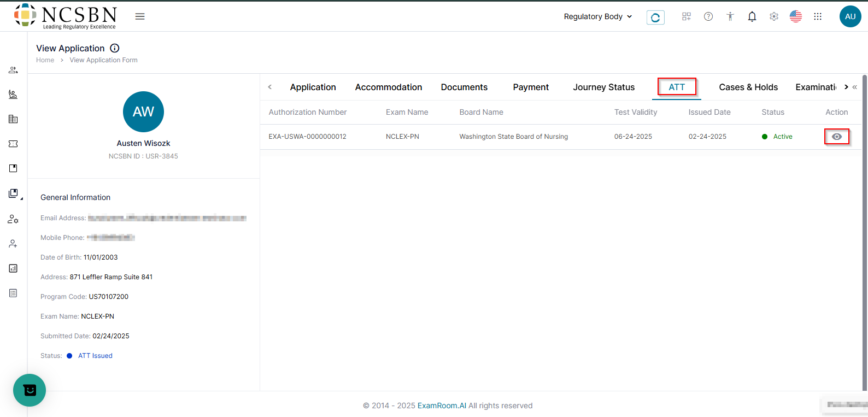Click the Home breadcrumb link
This screenshot has height=417, width=868.
pyautogui.click(x=45, y=60)
